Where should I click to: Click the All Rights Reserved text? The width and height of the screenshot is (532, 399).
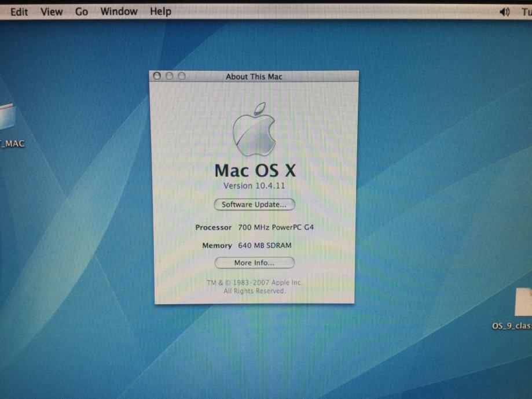255,291
